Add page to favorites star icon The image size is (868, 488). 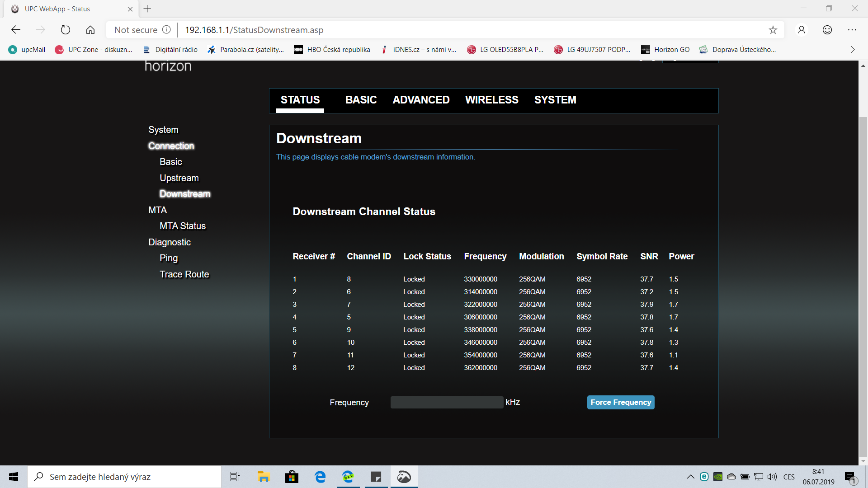(x=773, y=30)
